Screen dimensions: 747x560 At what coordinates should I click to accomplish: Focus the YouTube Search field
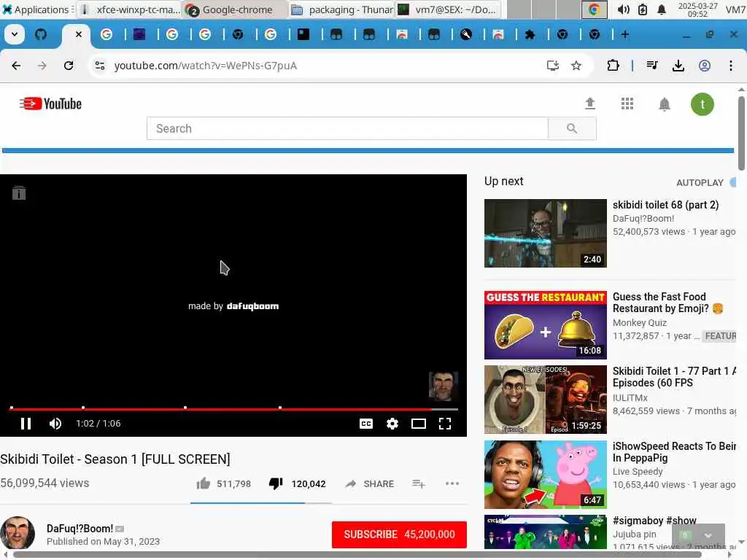click(x=347, y=128)
